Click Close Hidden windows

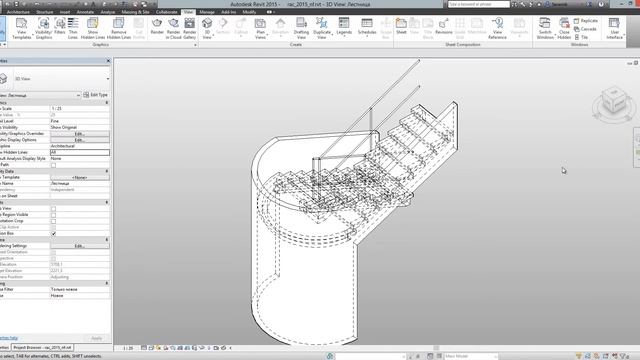coord(564,29)
